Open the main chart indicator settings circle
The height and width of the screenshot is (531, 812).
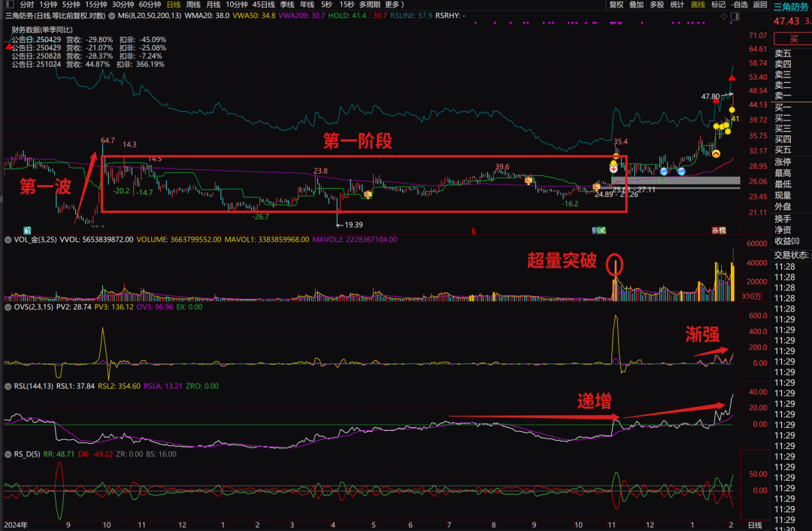[x=112, y=16]
